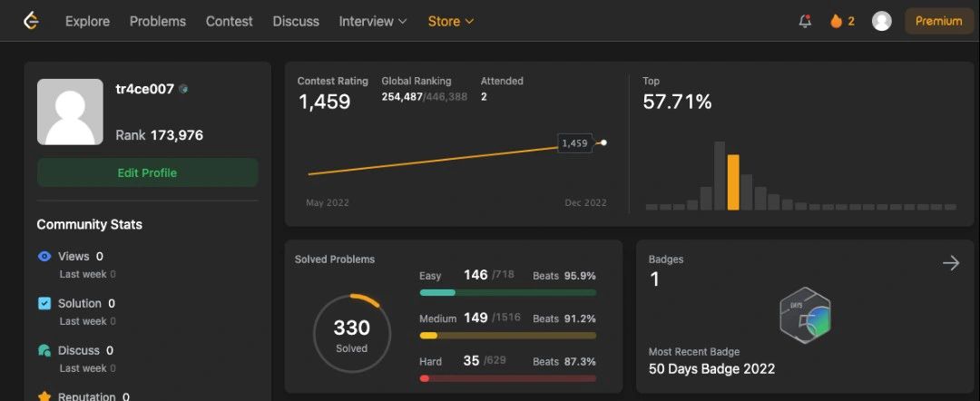Click the 1,459 rating chart point

[603, 143]
